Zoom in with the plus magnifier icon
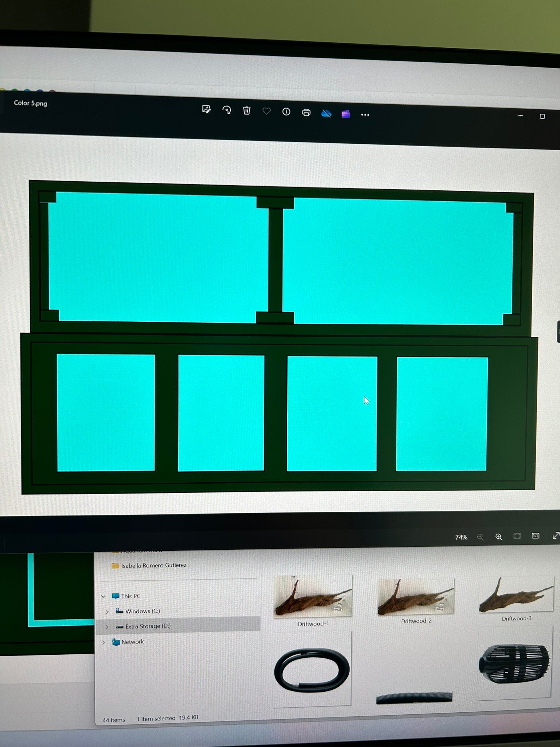The image size is (560, 747). pyautogui.click(x=499, y=537)
